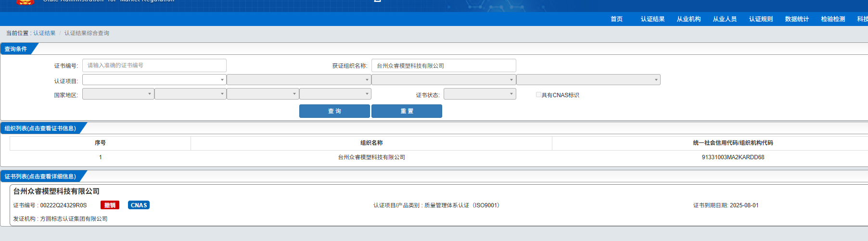
Task: Click row number 1 in organization list
Action: pyautogui.click(x=100, y=157)
